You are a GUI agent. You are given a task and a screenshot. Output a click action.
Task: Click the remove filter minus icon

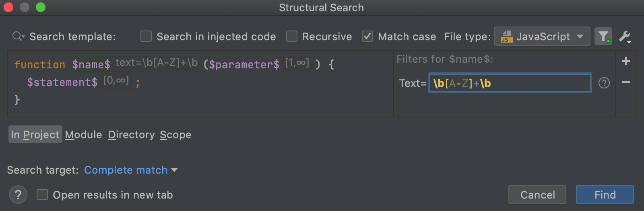(625, 82)
